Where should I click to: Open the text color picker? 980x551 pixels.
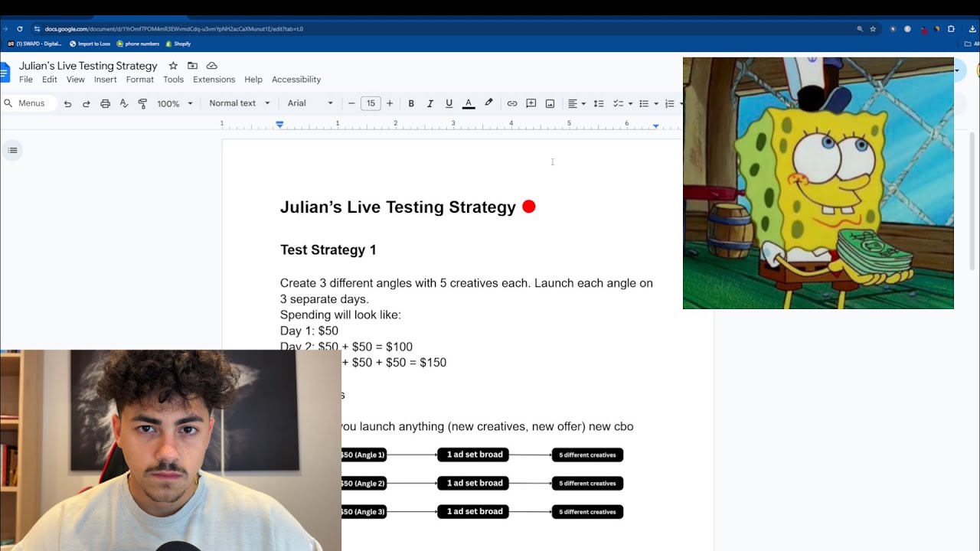(469, 103)
